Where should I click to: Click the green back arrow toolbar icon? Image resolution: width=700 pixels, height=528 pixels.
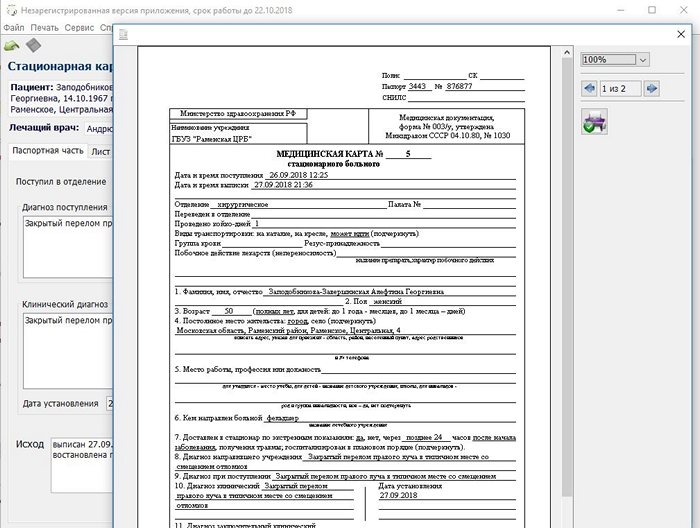[x=12, y=46]
